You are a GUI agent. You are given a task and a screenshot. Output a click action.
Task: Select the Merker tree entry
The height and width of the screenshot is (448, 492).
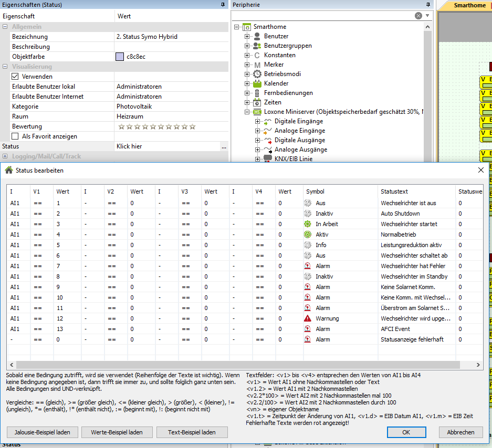pos(274,65)
